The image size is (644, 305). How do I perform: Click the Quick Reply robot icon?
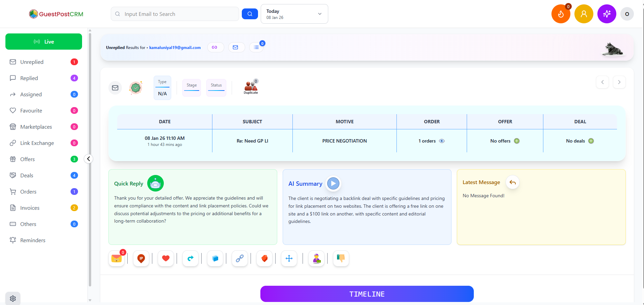coord(155,183)
